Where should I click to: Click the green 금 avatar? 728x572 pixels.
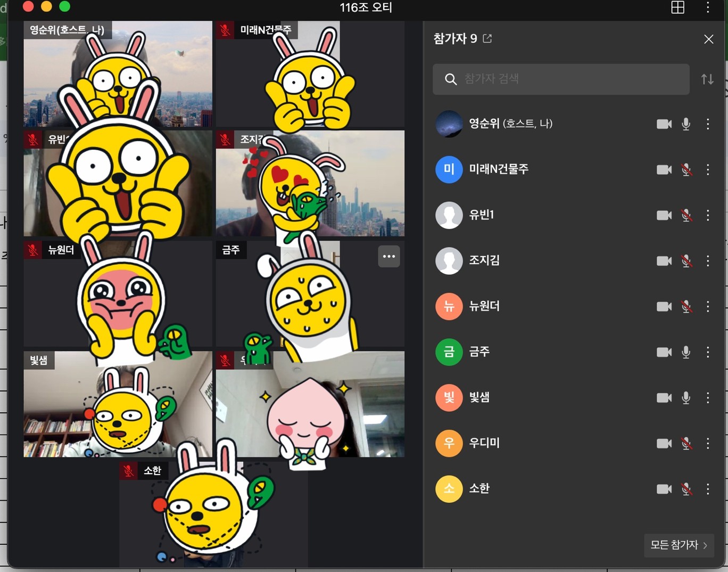tap(449, 352)
